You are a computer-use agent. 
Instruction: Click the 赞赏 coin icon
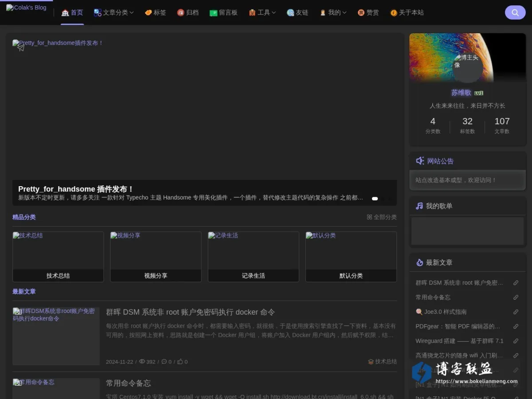coord(361,13)
